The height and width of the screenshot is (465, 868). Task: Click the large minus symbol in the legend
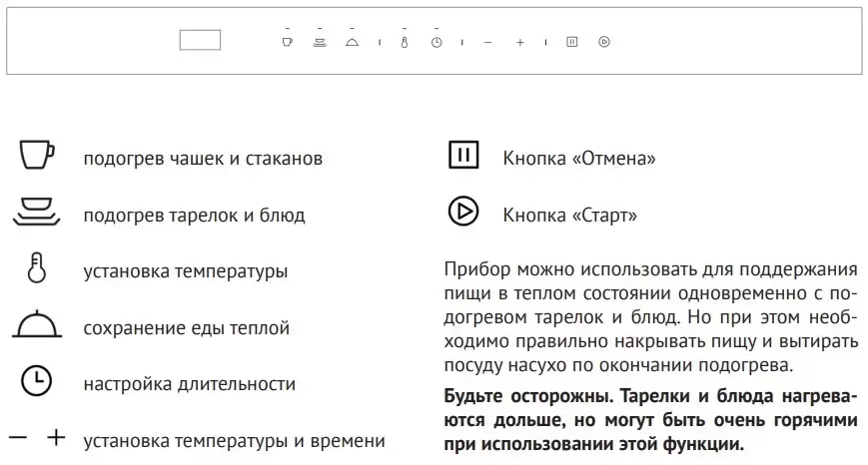click(17, 438)
